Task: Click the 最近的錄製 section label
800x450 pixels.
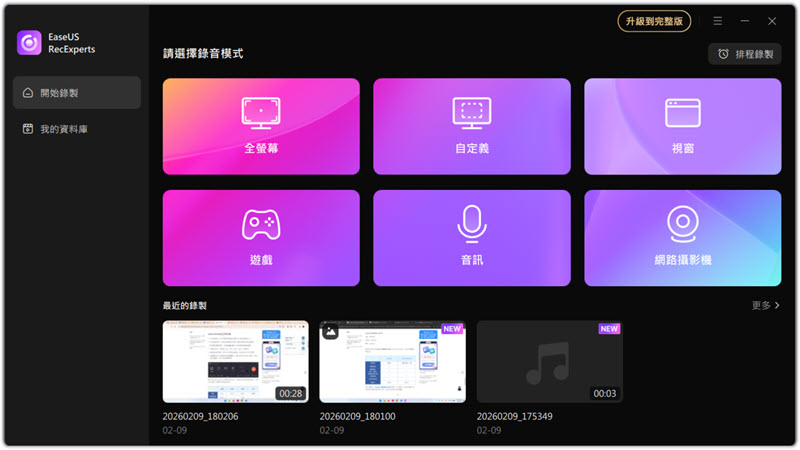Action: [185, 306]
